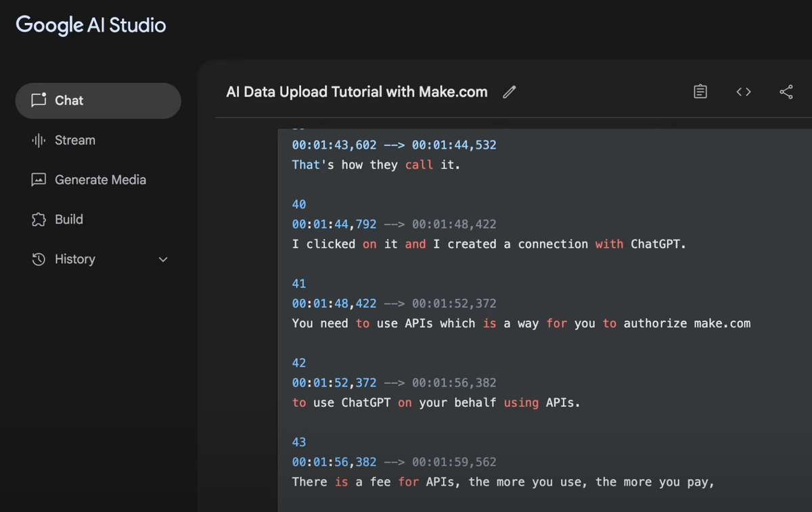Viewport: 812px width, 512px height.
Task: Click the title AI Data Upload Tutorial with Make.com
Action: (356, 91)
